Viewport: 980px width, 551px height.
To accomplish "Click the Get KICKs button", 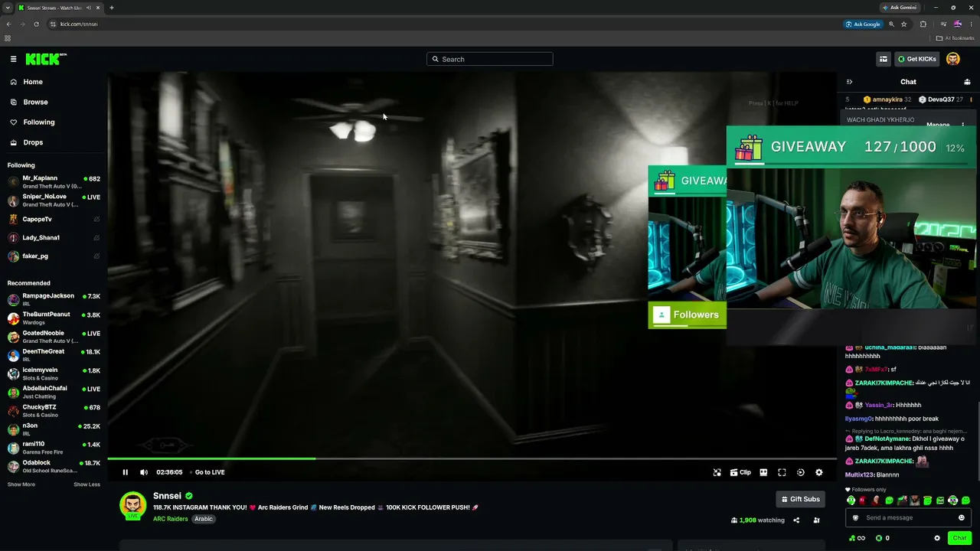I will (917, 59).
